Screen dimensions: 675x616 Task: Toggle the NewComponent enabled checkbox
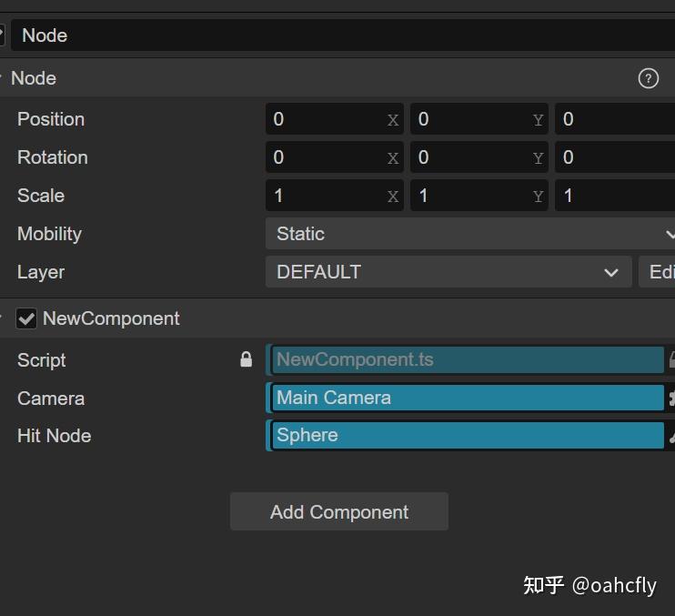point(26,318)
